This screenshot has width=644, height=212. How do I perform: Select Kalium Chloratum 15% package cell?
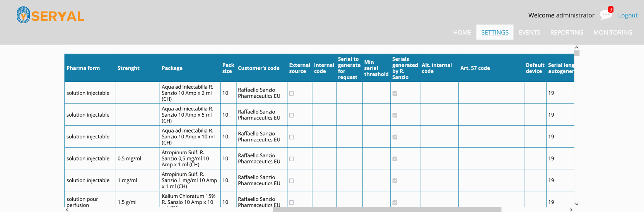[190, 199]
